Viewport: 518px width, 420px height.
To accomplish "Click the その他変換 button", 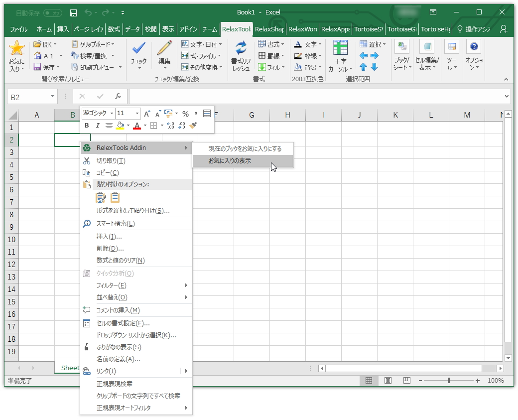I will 202,67.
